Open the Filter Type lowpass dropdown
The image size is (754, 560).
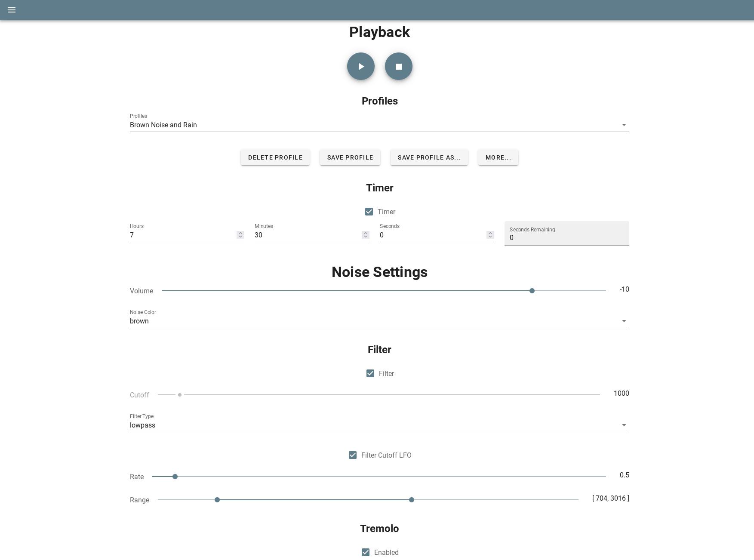click(x=379, y=425)
